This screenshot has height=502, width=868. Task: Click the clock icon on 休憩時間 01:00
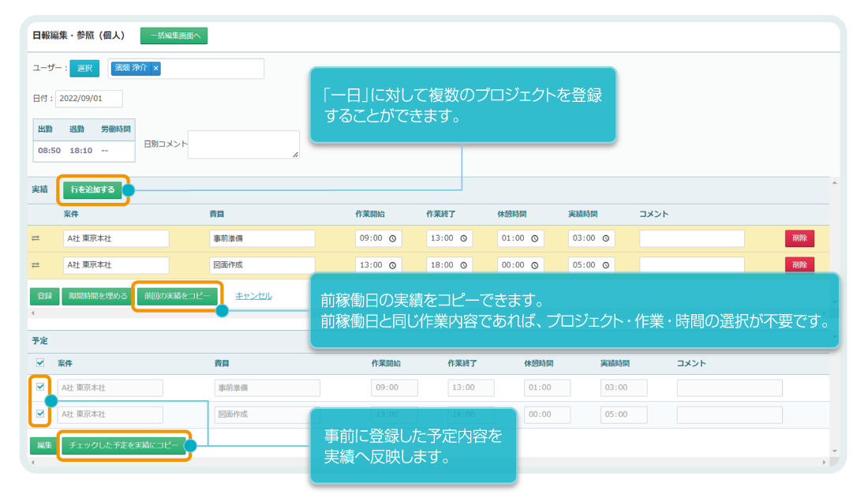pos(534,238)
